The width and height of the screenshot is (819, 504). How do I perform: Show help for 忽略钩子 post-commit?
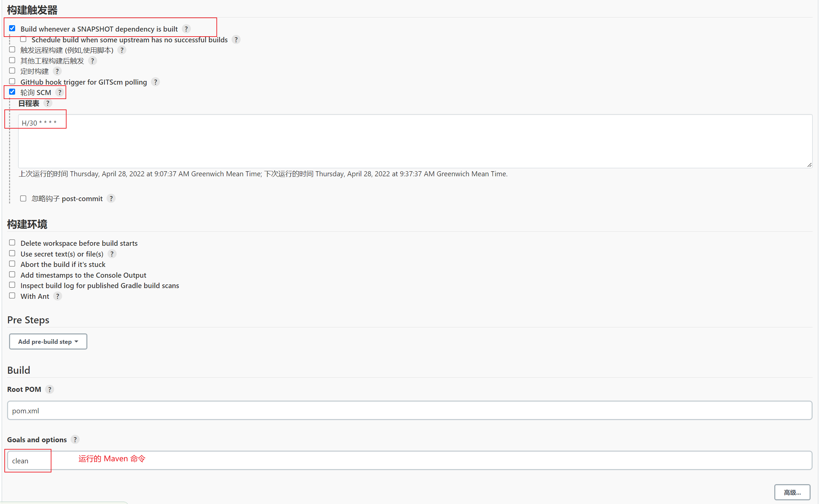tap(111, 199)
